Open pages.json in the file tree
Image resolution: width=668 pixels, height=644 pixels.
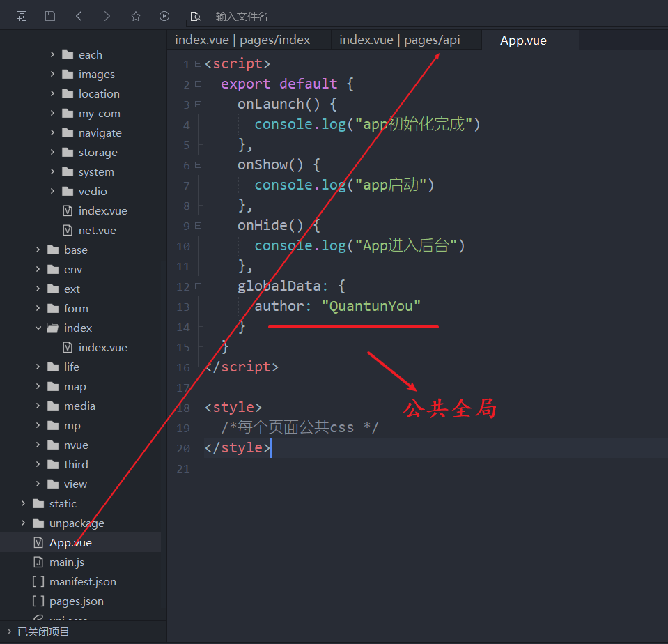(x=76, y=601)
